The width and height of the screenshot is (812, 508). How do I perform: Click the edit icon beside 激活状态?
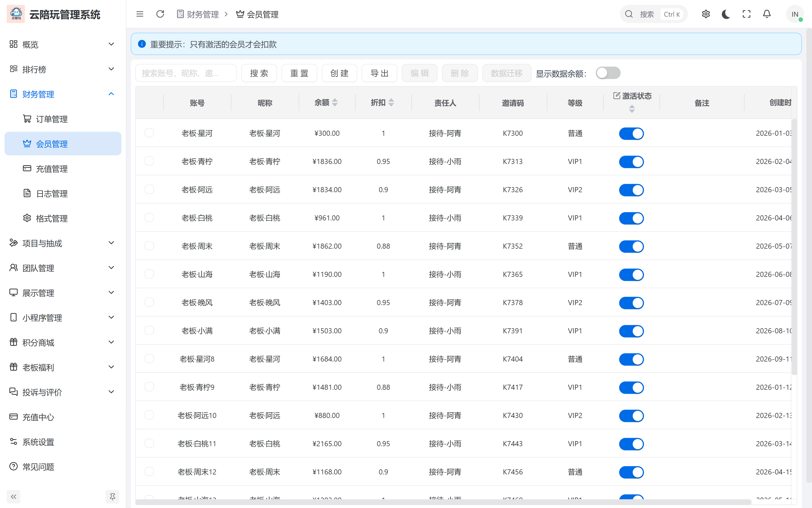pos(616,96)
